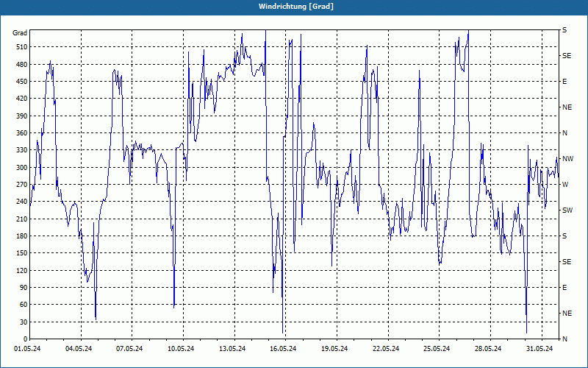Select the 60 y-axis value
This screenshot has height=368, width=588.
pyautogui.click(x=24, y=305)
